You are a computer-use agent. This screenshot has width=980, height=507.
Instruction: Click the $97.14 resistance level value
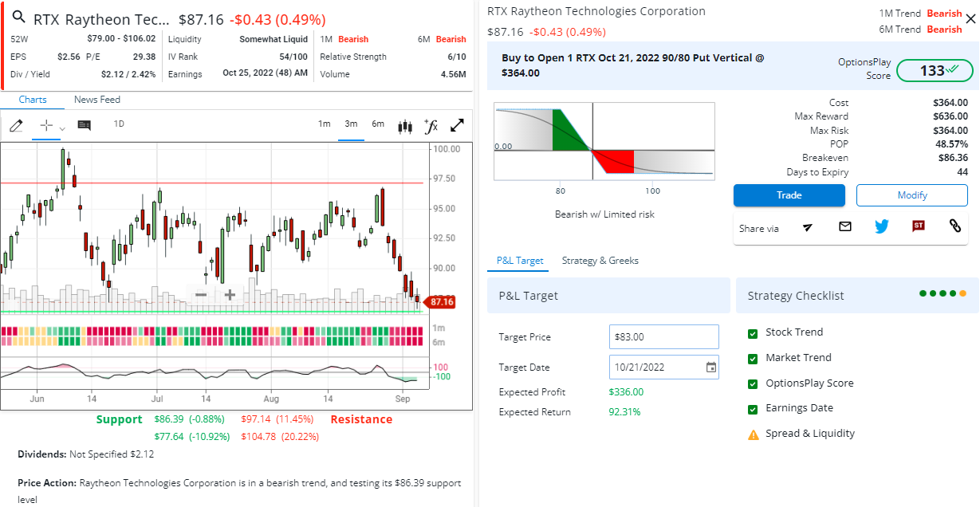click(255, 419)
